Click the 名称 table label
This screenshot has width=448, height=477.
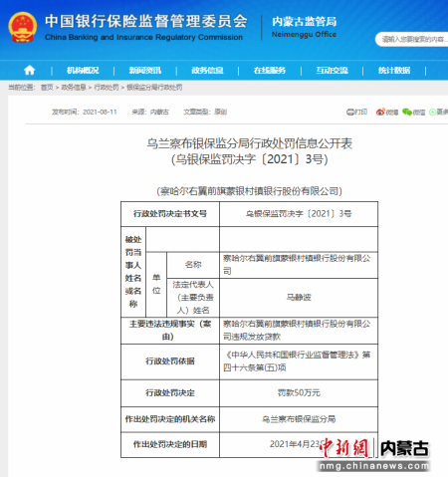(x=193, y=265)
